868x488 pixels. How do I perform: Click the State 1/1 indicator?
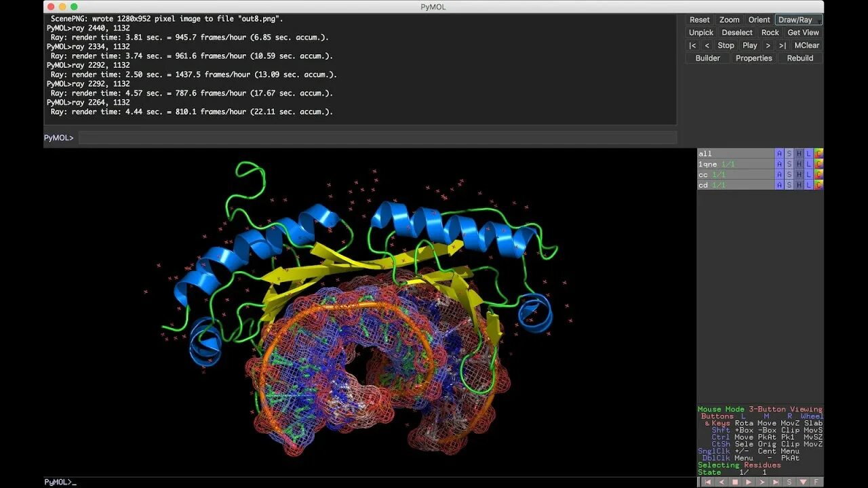click(732, 472)
